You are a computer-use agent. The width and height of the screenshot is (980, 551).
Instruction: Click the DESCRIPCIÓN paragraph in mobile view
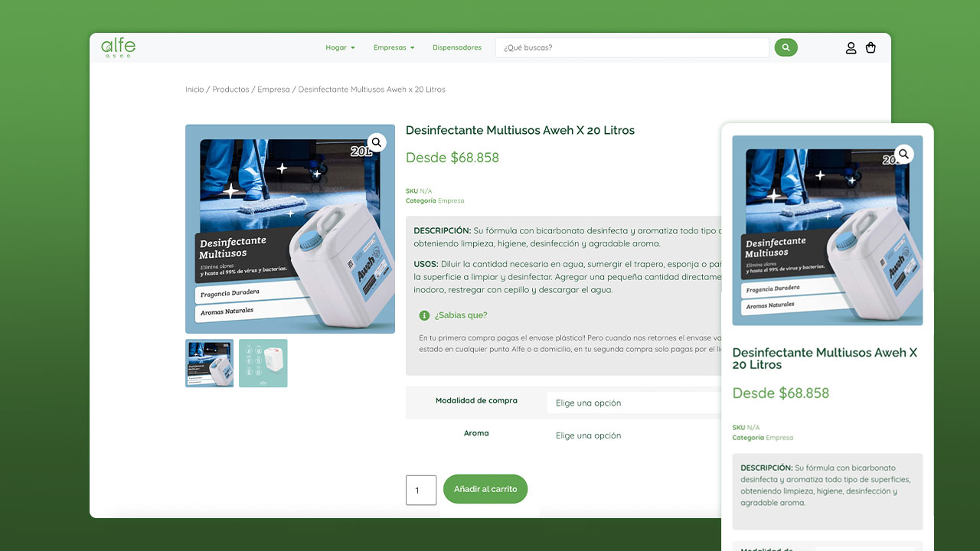826,485
